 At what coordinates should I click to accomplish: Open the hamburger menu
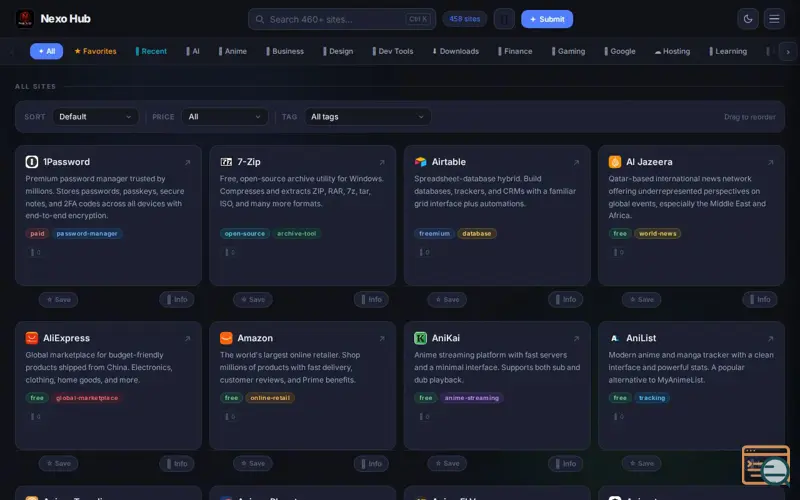click(x=774, y=19)
